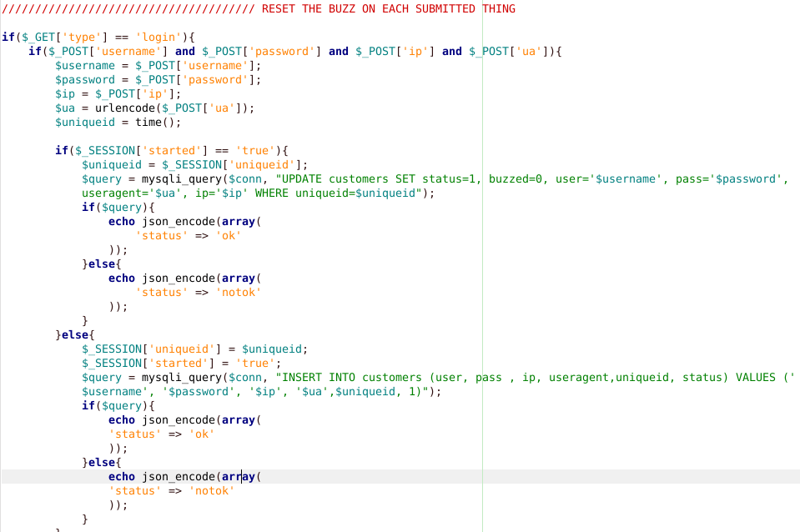This screenshot has height=532, width=800.
Task: Click the RESET THE BUZZ comment line
Action: click(x=388, y=9)
